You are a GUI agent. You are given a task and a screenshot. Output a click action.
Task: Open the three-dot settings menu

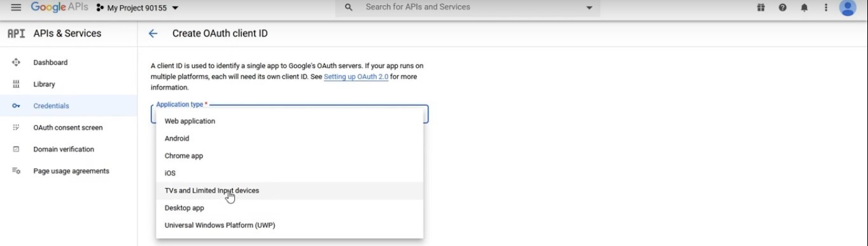pyautogui.click(x=826, y=8)
